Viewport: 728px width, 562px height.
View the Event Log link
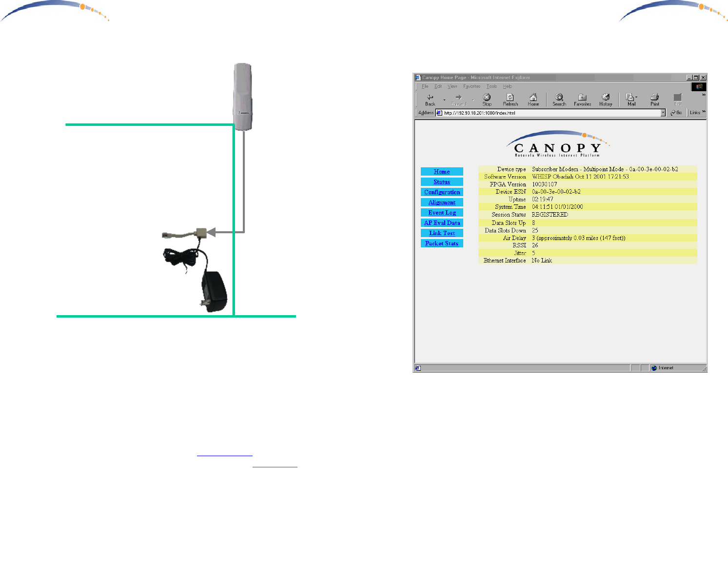[442, 213]
